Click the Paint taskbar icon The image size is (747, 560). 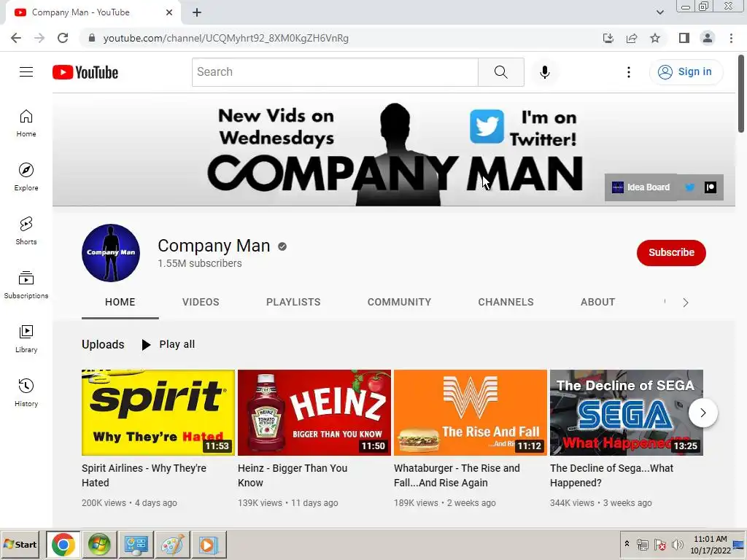click(x=172, y=544)
